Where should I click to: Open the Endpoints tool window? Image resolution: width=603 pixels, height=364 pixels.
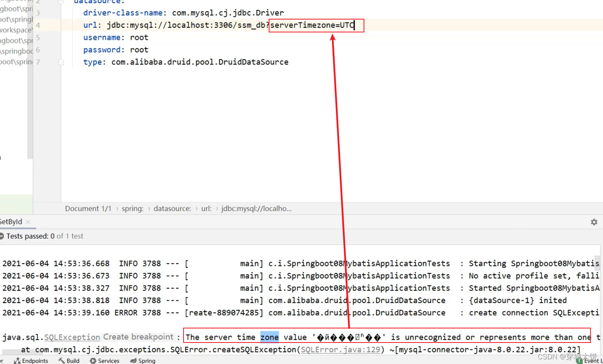(x=31, y=360)
